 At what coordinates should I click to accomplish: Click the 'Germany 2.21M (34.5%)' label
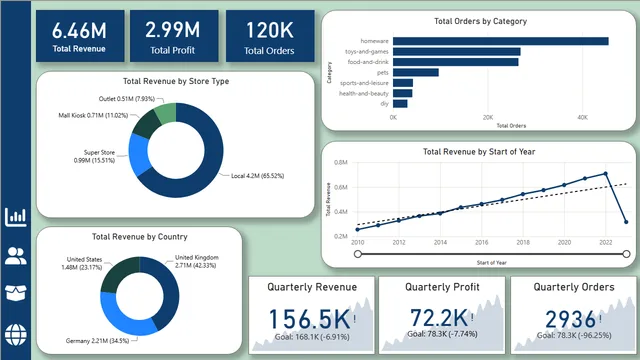tap(97, 341)
